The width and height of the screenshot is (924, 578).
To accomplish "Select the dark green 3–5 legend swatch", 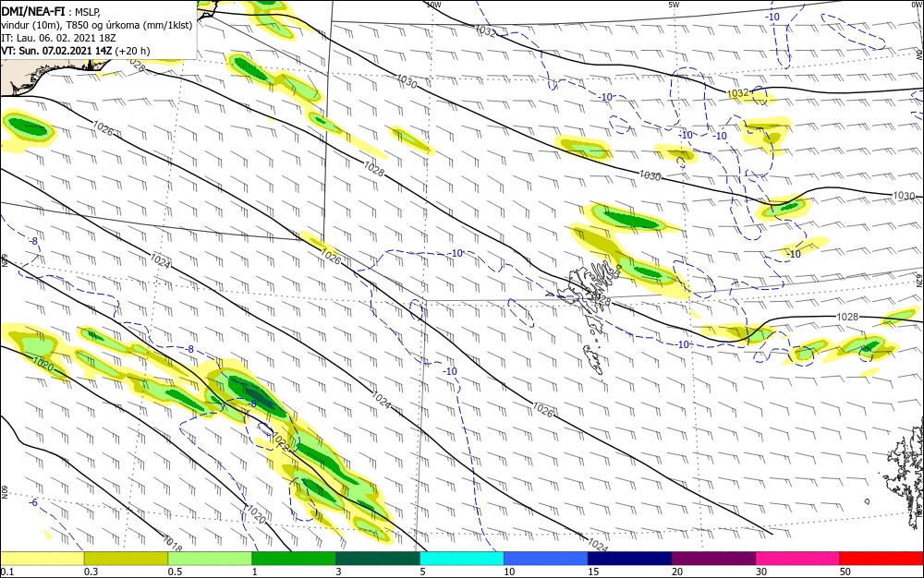I will [x=378, y=559].
